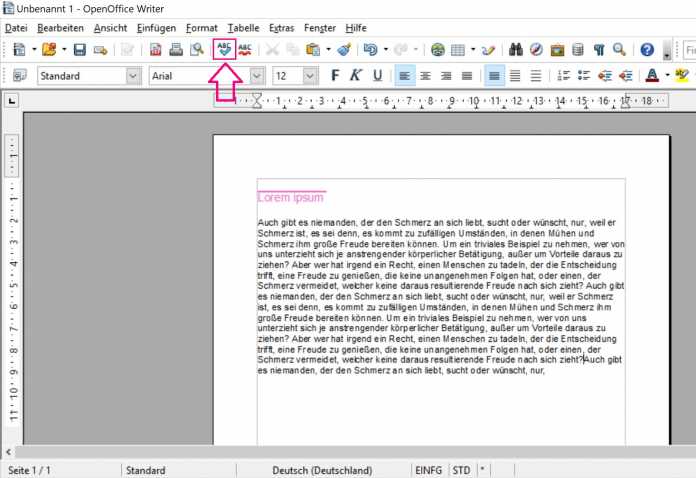Click the OpenOffice Help question mark icon
The width and height of the screenshot is (696, 478).
tap(647, 49)
